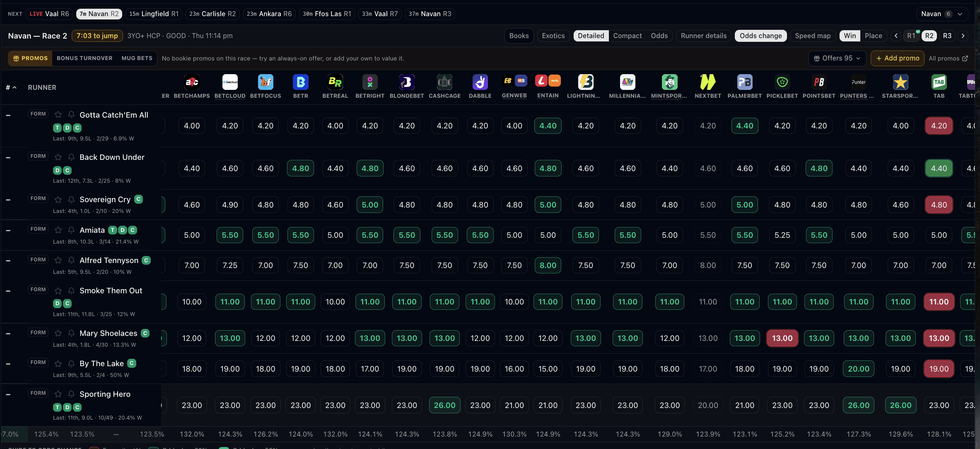Expand the Offers 95 dropdown
Viewport: 980px width, 449px height.
click(838, 58)
